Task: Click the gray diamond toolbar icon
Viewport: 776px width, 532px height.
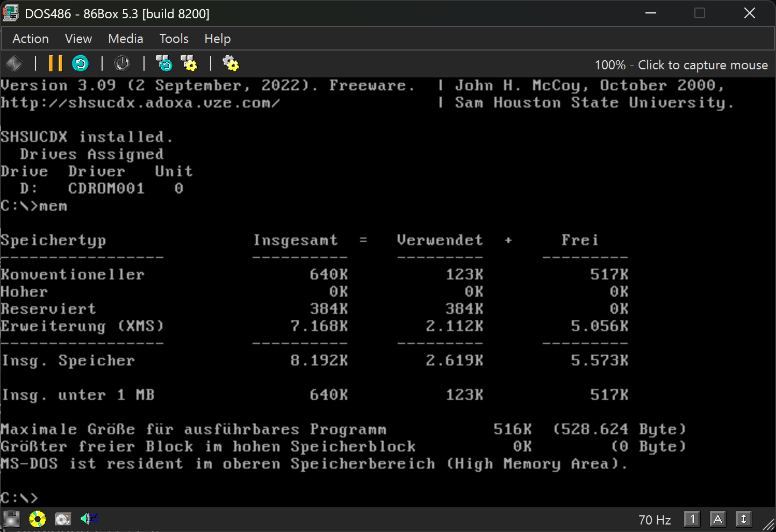Action: tap(13, 64)
